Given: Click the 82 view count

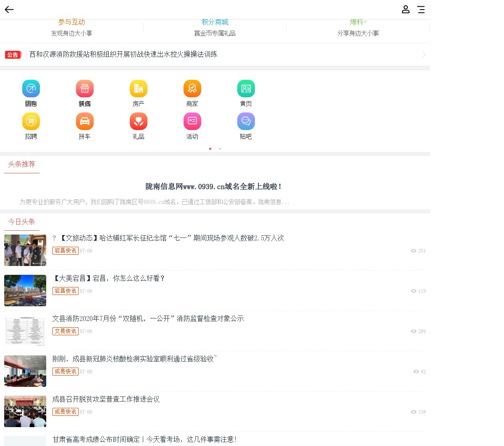Looking at the screenshot, I should [x=423, y=372].
